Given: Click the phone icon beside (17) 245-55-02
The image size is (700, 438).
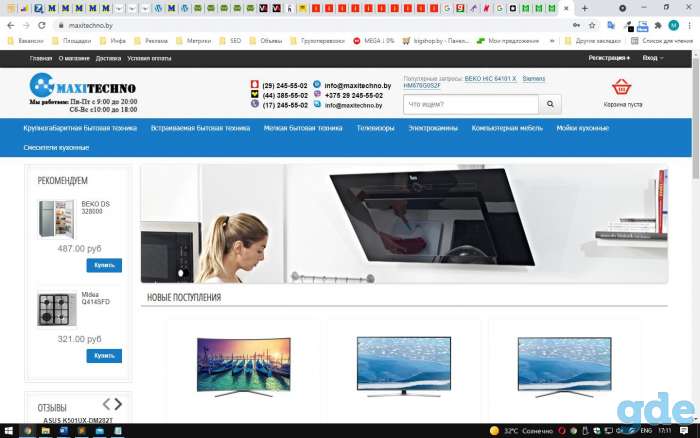Looking at the screenshot, I should (254, 104).
